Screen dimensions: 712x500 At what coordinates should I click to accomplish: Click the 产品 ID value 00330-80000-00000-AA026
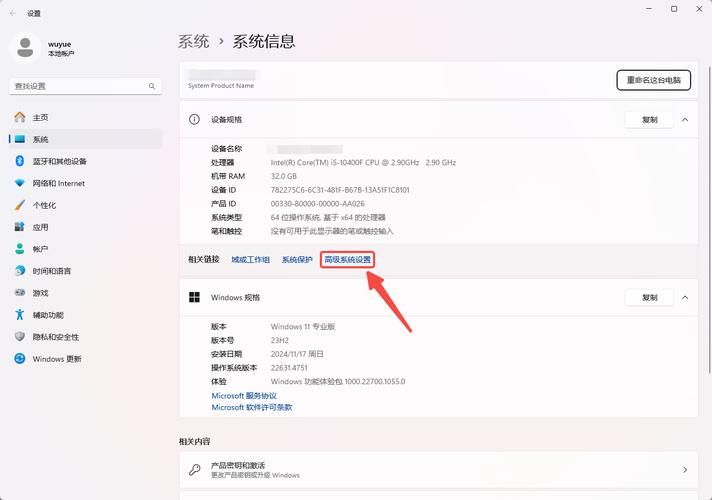point(317,203)
